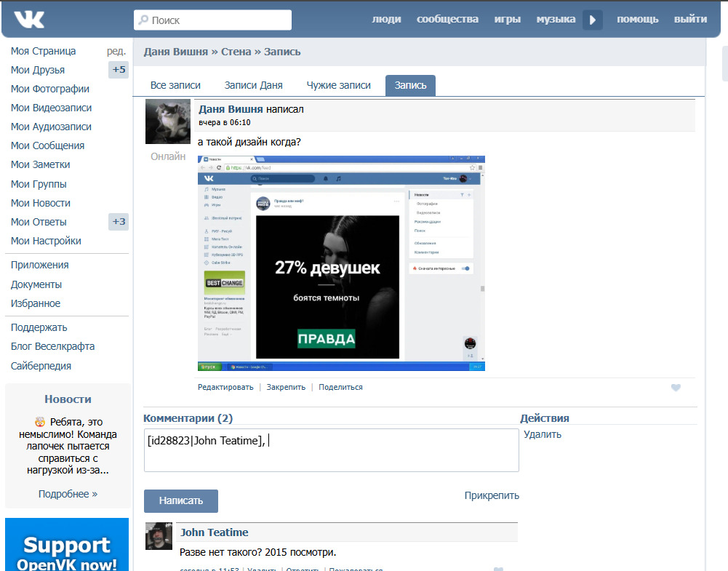Viewport: 728px width, 571px height.
Task: Click the search magnifier icon
Action: [x=144, y=20]
